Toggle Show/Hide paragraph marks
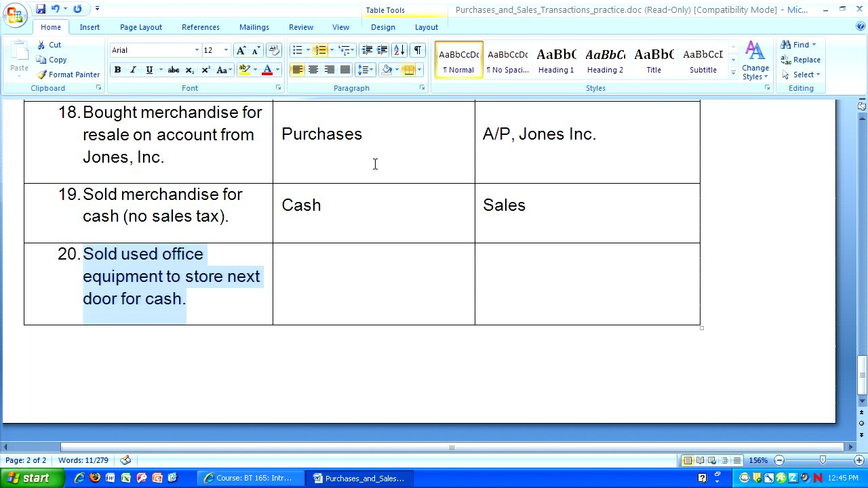This screenshot has width=868, height=488. (418, 50)
